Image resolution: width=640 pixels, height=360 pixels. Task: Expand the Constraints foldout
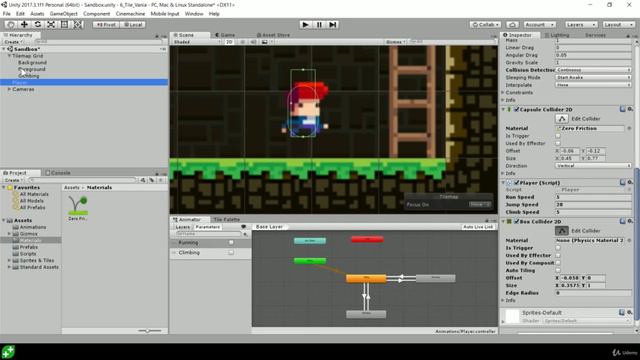(x=503, y=93)
